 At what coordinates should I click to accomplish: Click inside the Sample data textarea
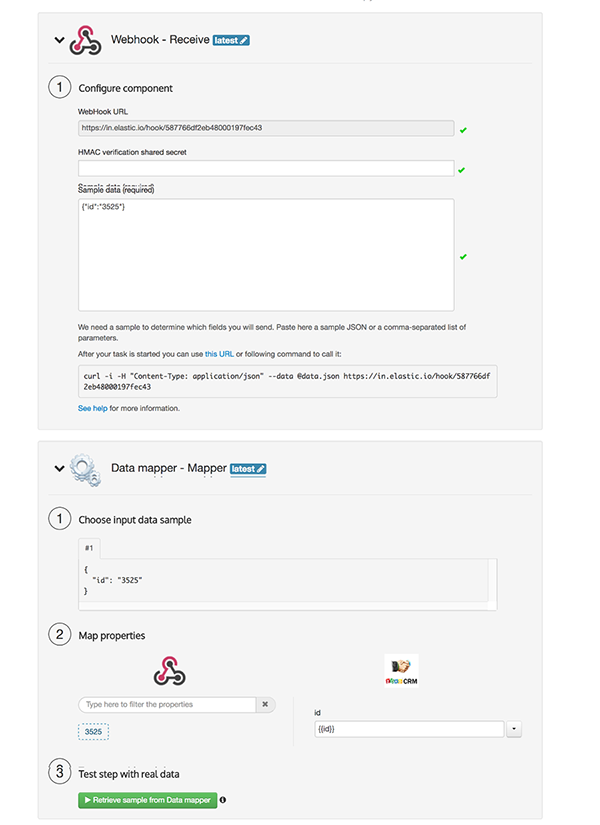point(265,255)
